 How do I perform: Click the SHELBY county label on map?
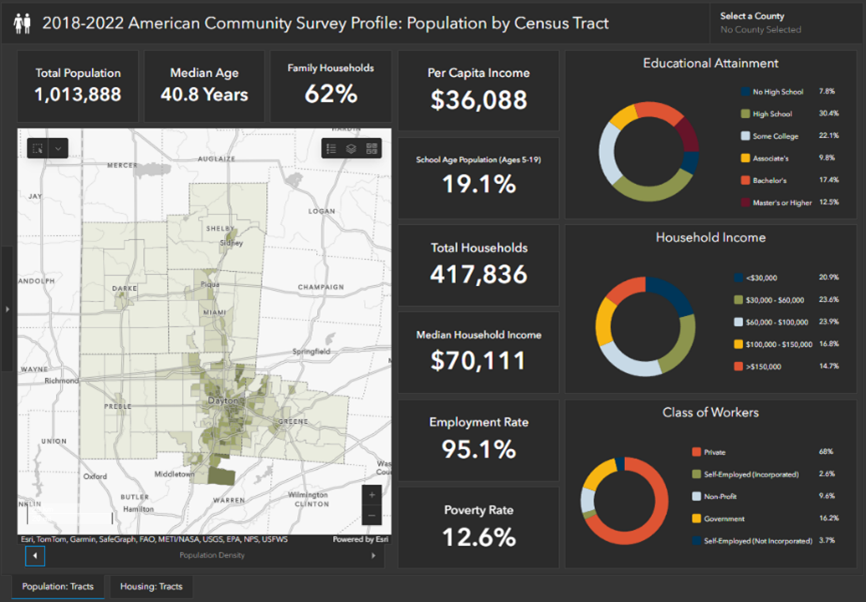click(x=220, y=228)
